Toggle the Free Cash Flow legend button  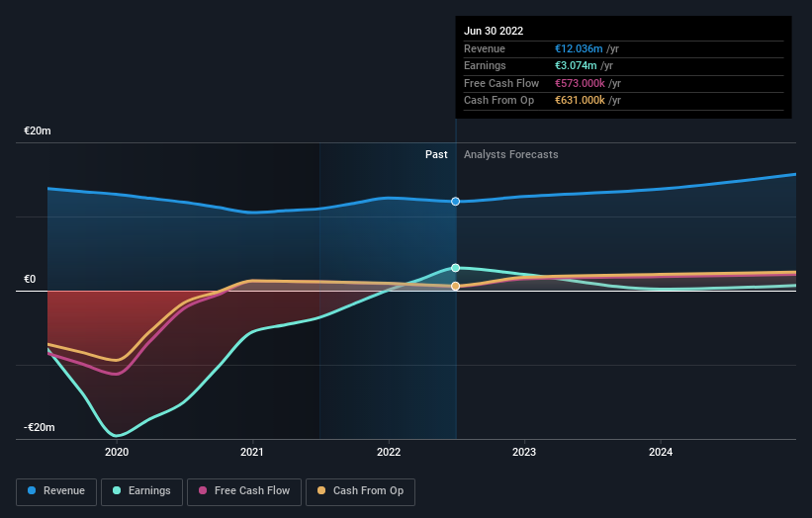(x=244, y=491)
